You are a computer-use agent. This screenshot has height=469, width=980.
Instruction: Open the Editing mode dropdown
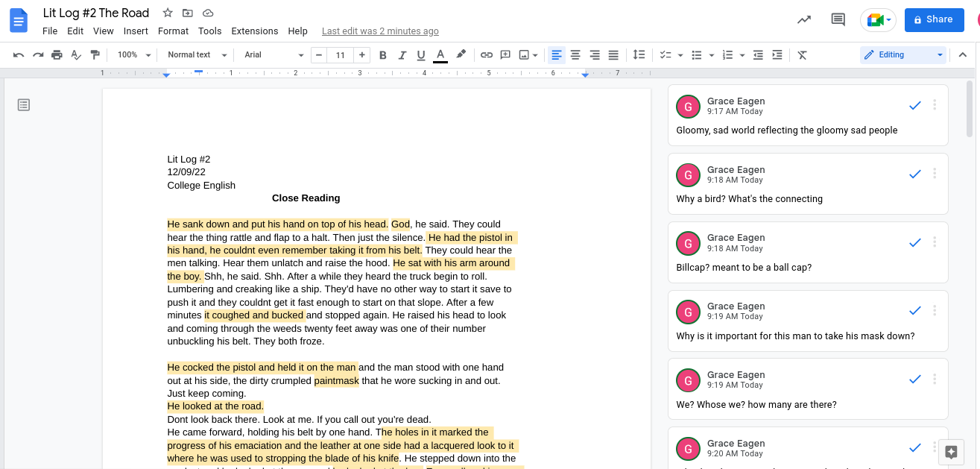902,55
